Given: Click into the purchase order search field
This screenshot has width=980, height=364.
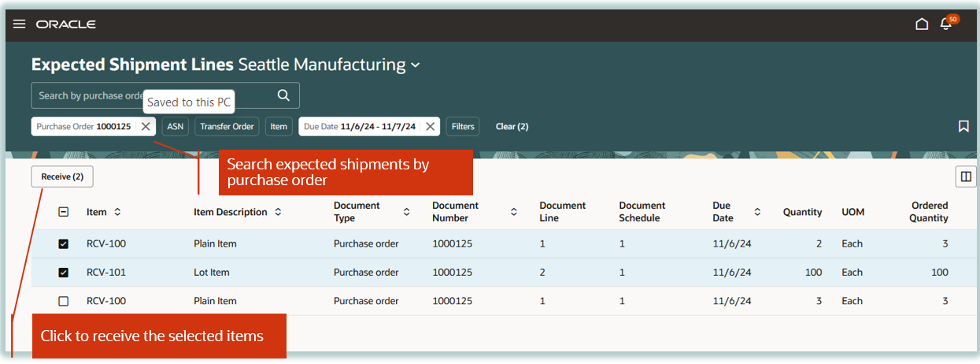Looking at the screenshot, I should pos(87,95).
